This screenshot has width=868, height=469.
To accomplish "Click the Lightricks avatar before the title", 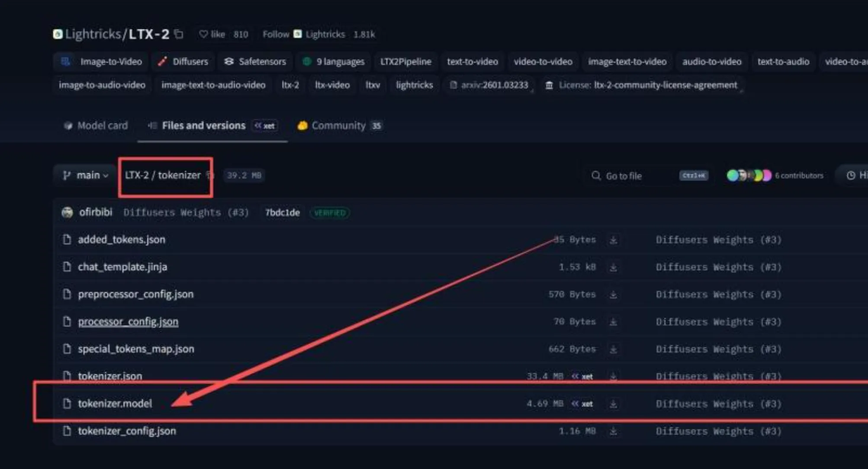I will click(58, 34).
